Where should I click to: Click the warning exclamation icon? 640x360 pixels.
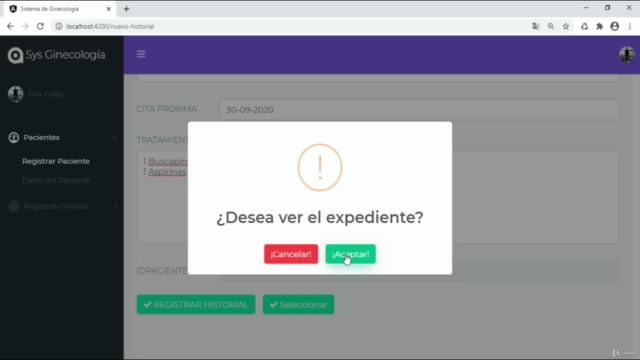pos(320,167)
